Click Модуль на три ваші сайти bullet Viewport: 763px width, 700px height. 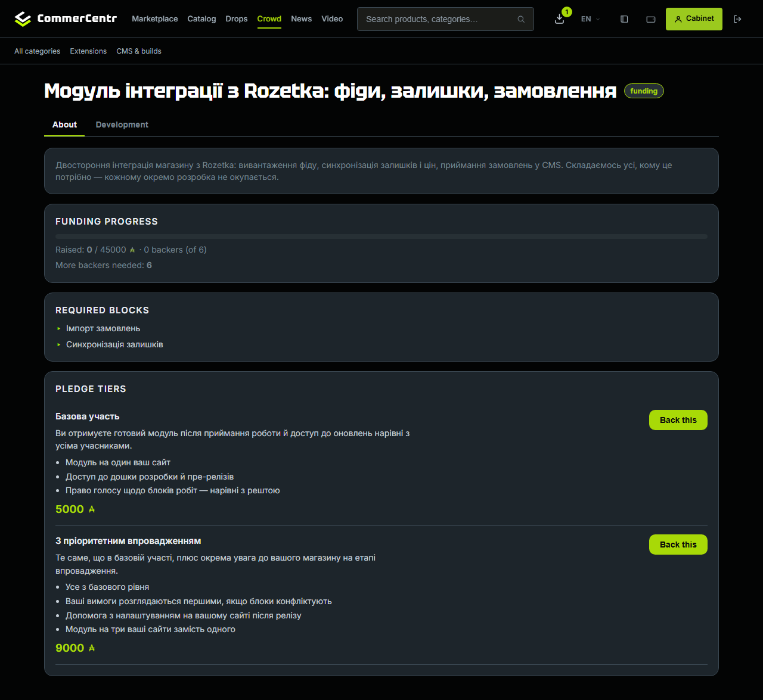[x=150, y=629]
